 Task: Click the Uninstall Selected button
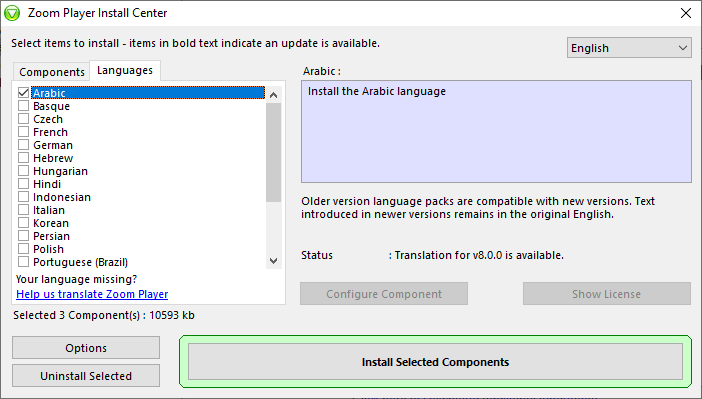click(x=86, y=375)
